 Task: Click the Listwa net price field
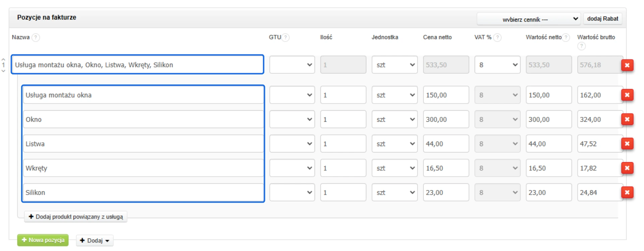point(446,144)
